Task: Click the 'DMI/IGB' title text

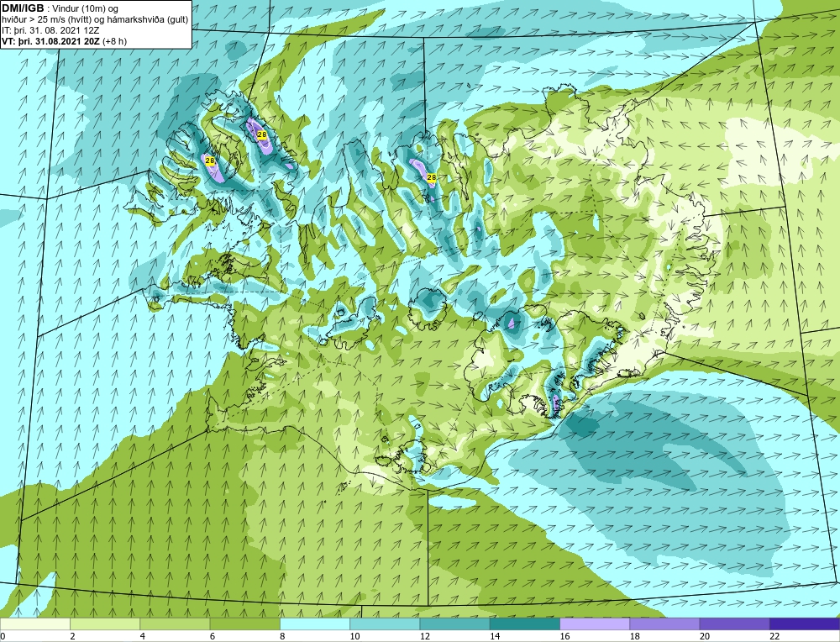Action: coord(23,8)
